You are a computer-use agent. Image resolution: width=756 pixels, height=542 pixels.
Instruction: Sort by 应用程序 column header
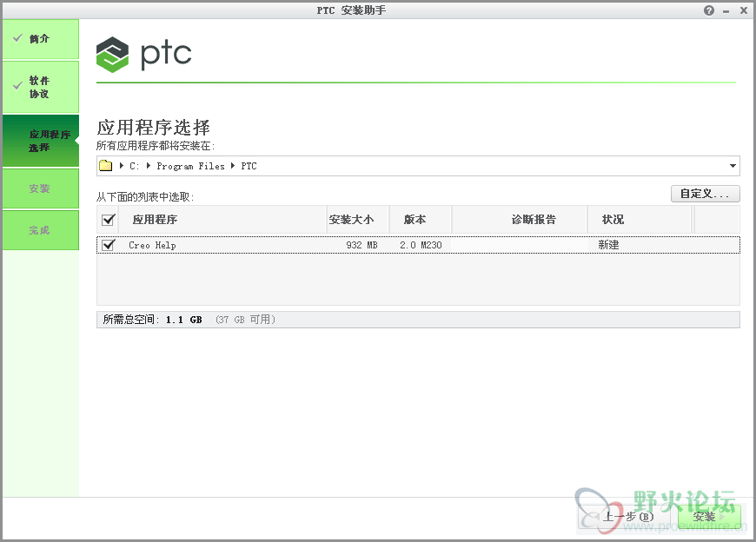[222, 220]
